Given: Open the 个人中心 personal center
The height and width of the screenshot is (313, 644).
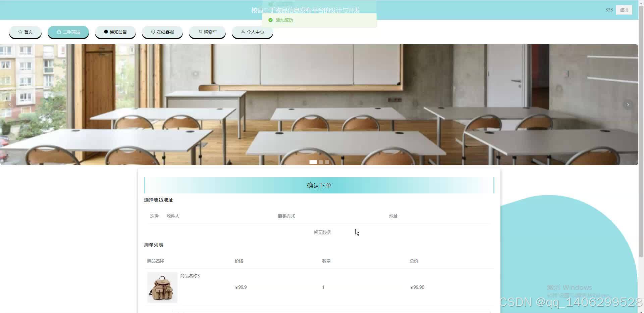Looking at the screenshot, I should (252, 32).
